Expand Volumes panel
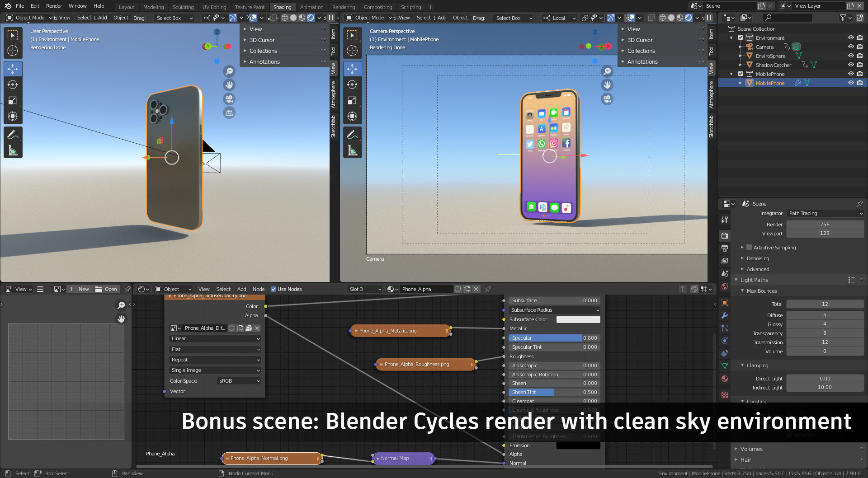 coord(751,449)
